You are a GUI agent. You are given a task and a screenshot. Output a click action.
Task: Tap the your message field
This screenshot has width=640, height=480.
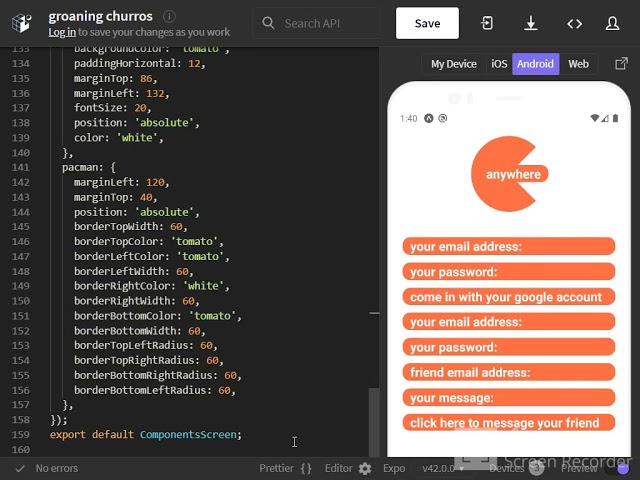(509, 398)
